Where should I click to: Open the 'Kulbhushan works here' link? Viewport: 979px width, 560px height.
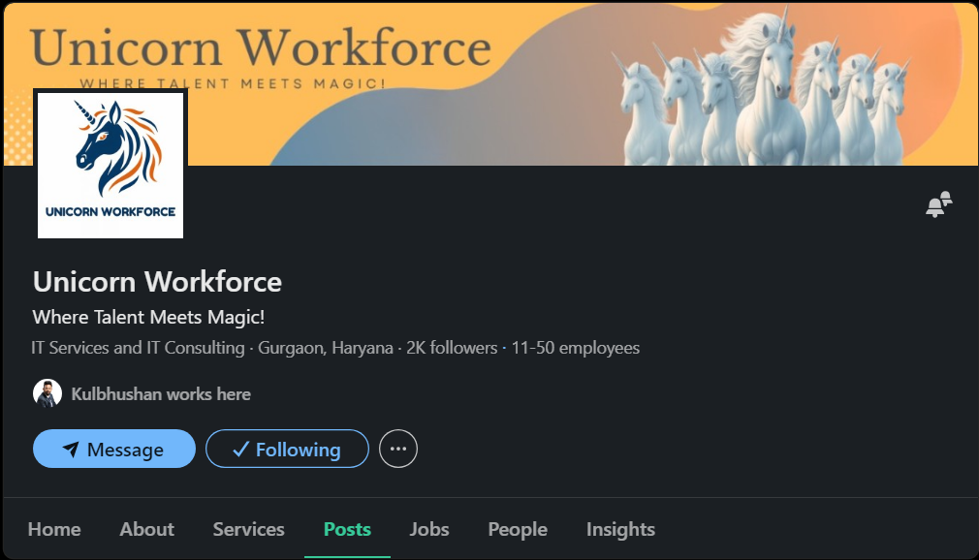click(x=161, y=394)
